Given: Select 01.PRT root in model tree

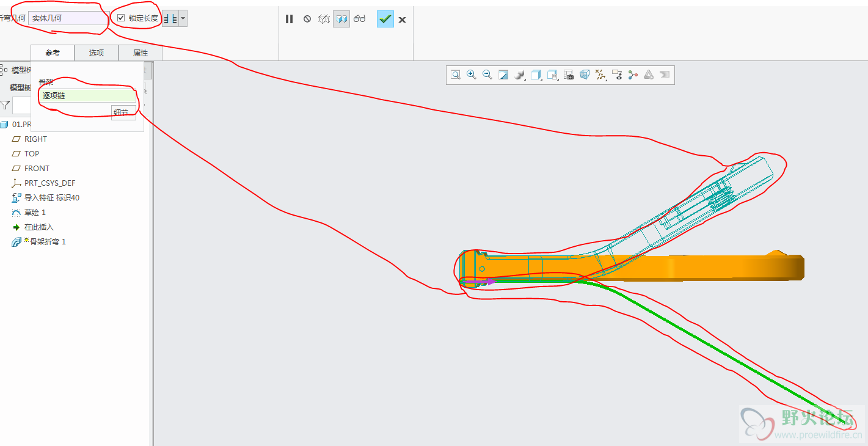Looking at the screenshot, I should click(x=16, y=124).
